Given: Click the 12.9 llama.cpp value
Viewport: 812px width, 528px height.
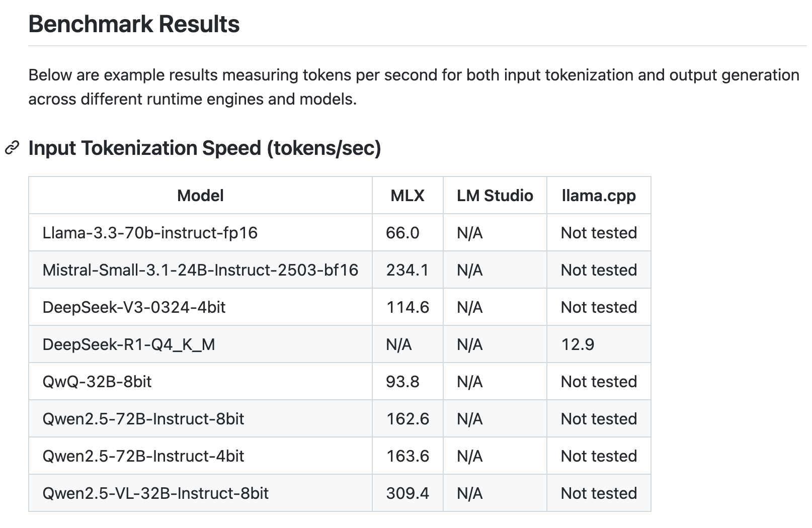Looking at the screenshot, I should tap(578, 344).
